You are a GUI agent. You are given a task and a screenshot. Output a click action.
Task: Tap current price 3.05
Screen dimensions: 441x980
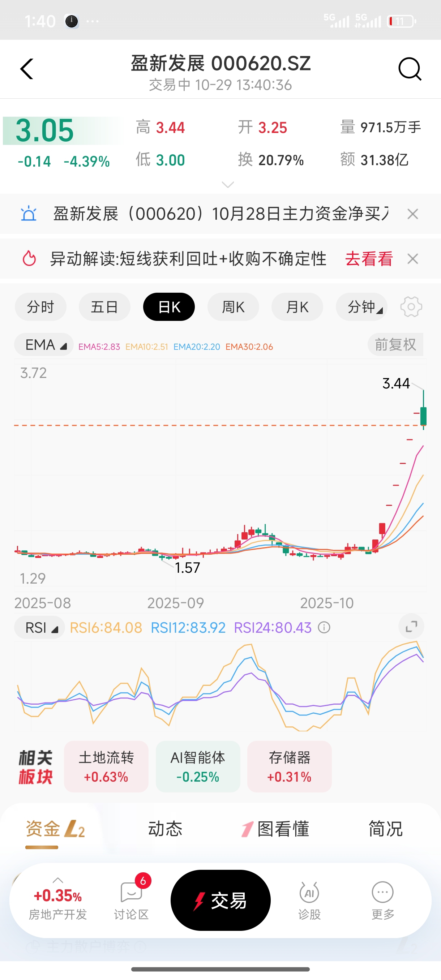point(44,130)
